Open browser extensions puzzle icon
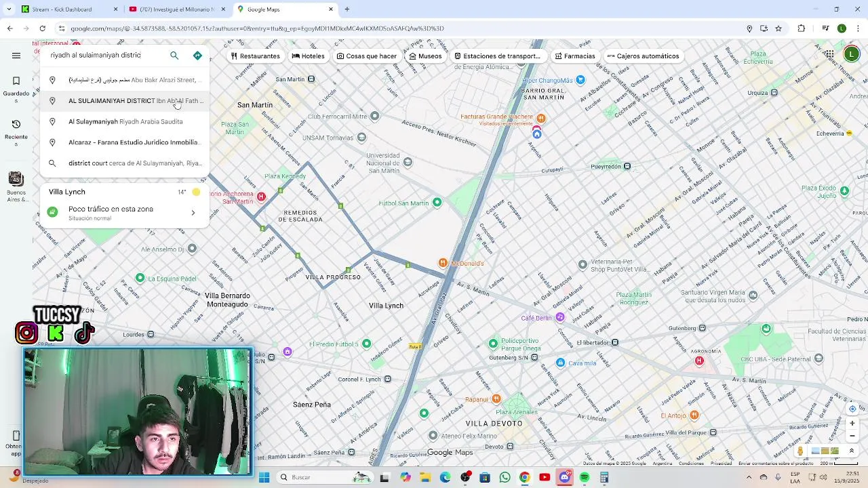This screenshot has width=868, height=488. [x=802, y=28]
